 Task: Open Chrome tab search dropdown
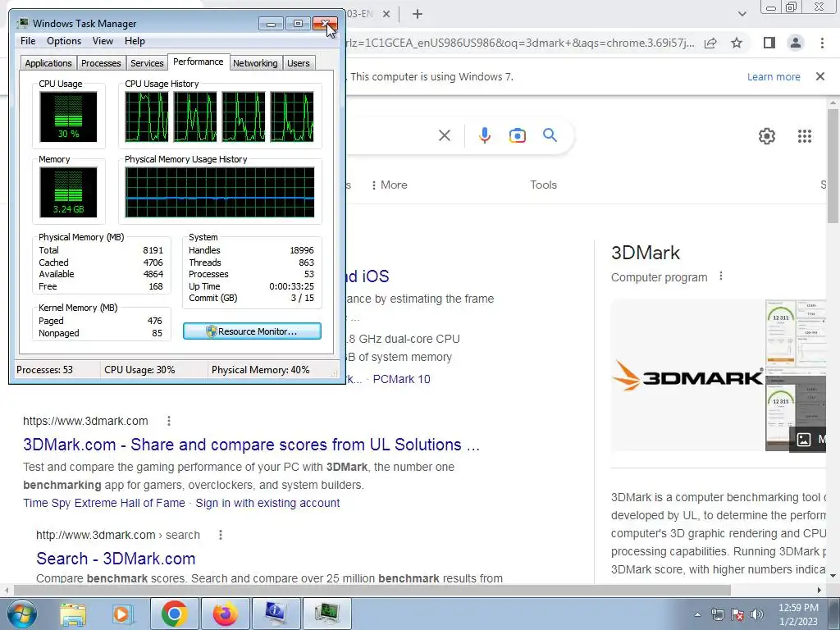[742, 14]
